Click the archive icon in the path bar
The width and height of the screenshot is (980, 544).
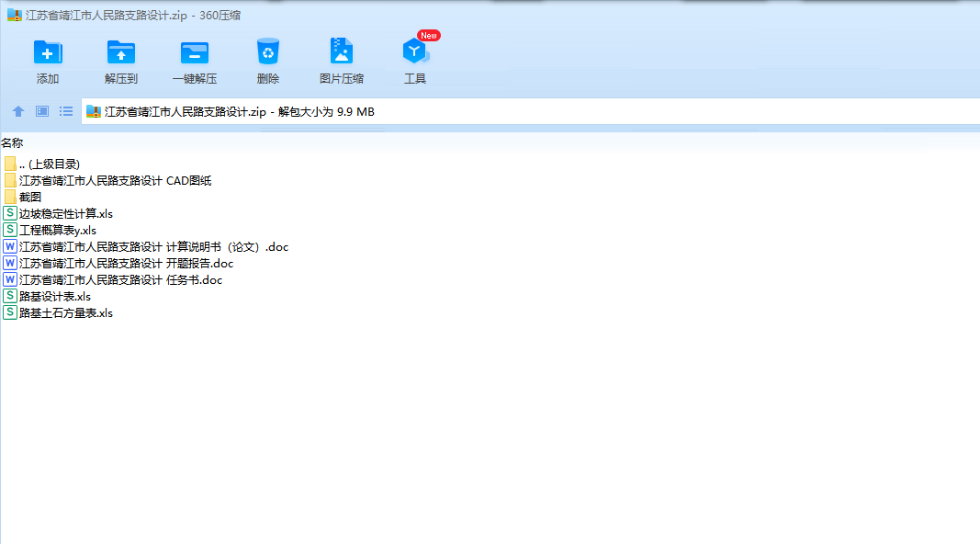(94, 111)
